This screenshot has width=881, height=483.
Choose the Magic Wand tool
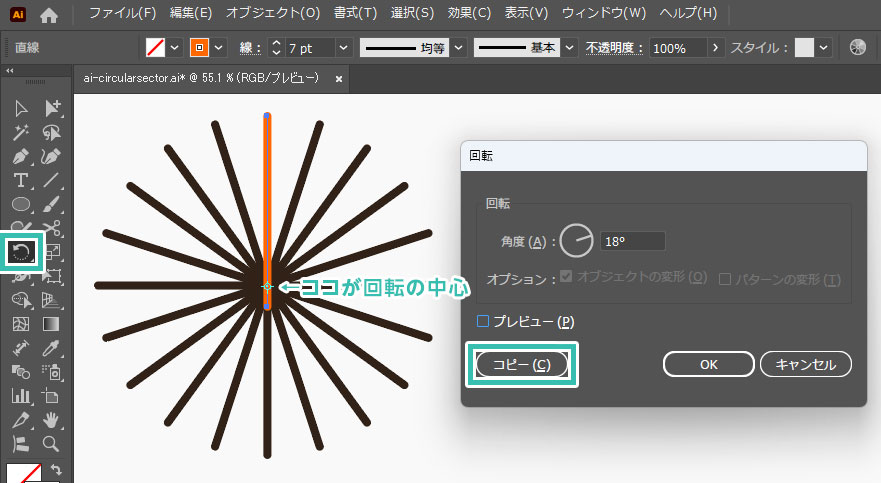pyautogui.click(x=21, y=132)
